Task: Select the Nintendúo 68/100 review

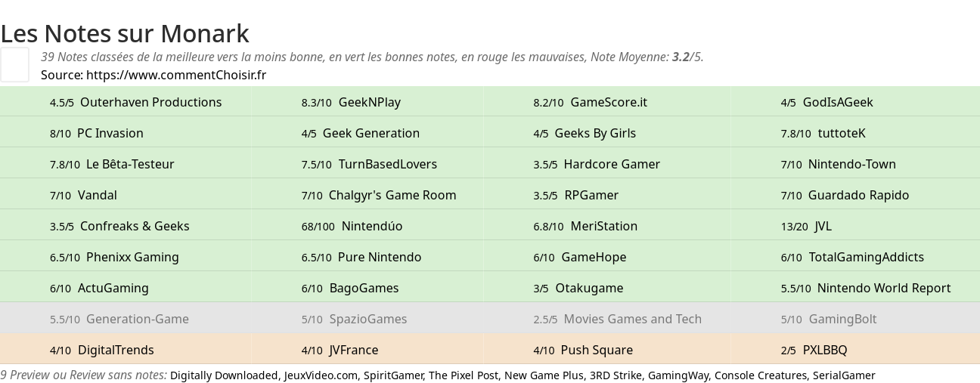Action: tap(352, 226)
